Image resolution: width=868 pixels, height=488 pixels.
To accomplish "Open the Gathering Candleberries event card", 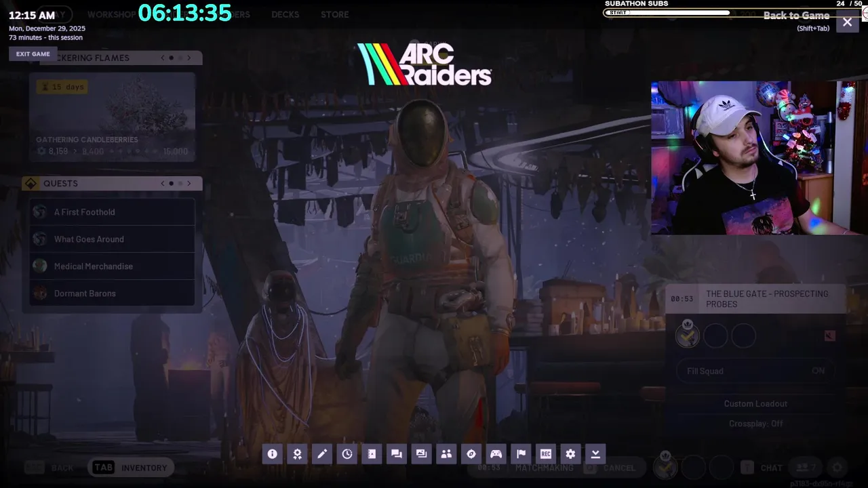I will tap(112, 117).
